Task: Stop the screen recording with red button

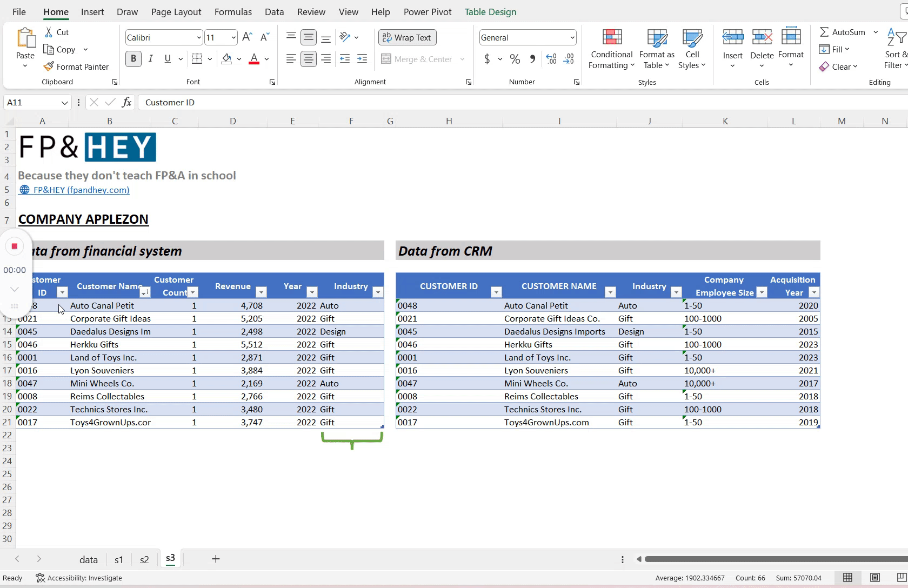Action: pyautogui.click(x=15, y=246)
